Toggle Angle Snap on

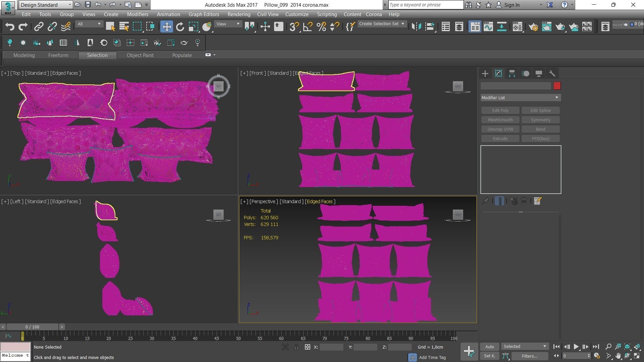[x=308, y=27]
